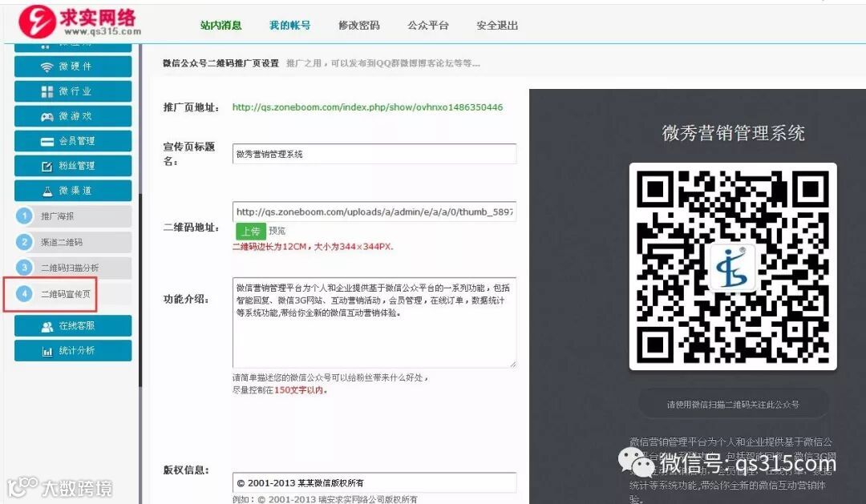
Task: Open the 微行业 sidebar section
Action: 73,91
